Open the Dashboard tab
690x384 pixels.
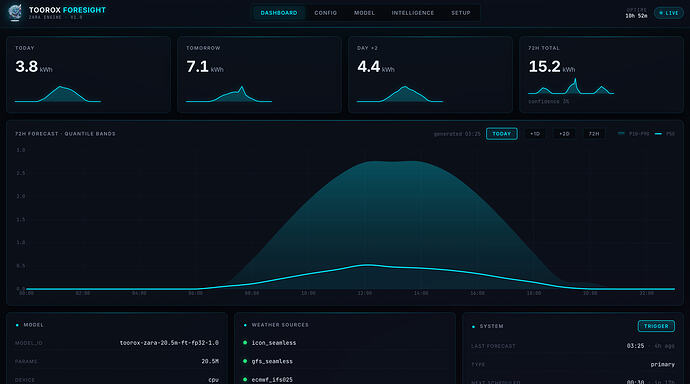coord(279,13)
